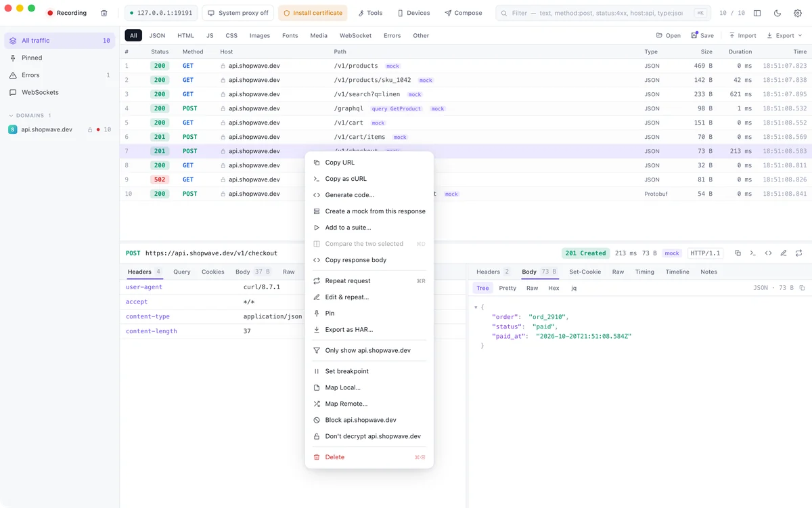The image size is (812, 508).
Task: Click the 127.0.0.1:19191 proxy address
Action: (161, 13)
